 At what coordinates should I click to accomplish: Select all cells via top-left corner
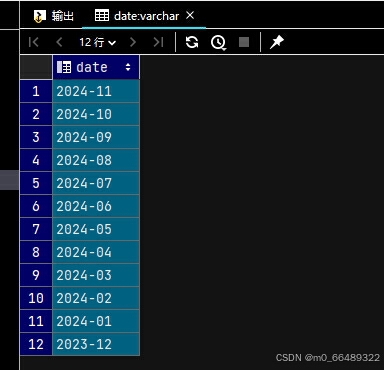(36, 67)
